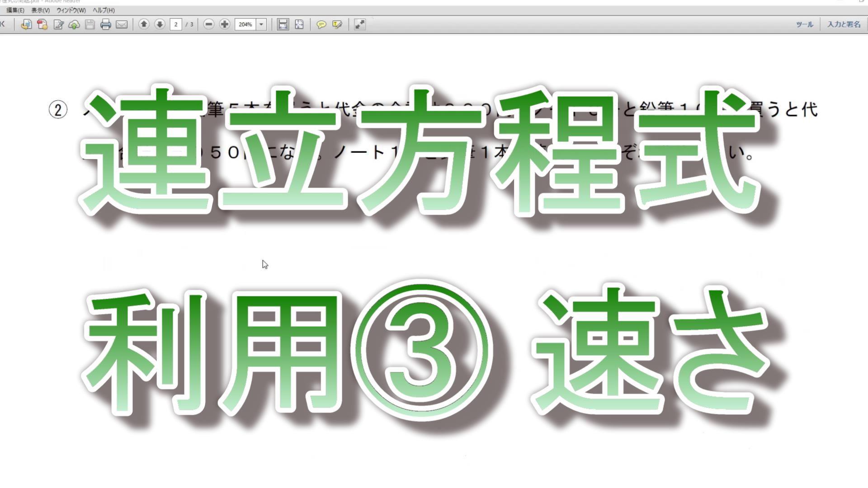
Task: Go to next page with down arrow
Action: (x=160, y=24)
